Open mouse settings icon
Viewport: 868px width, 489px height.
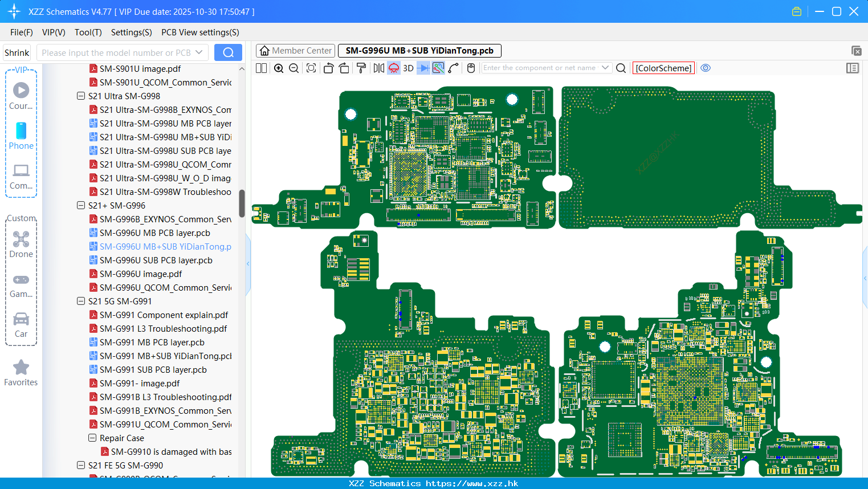click(x=471, y=68)
